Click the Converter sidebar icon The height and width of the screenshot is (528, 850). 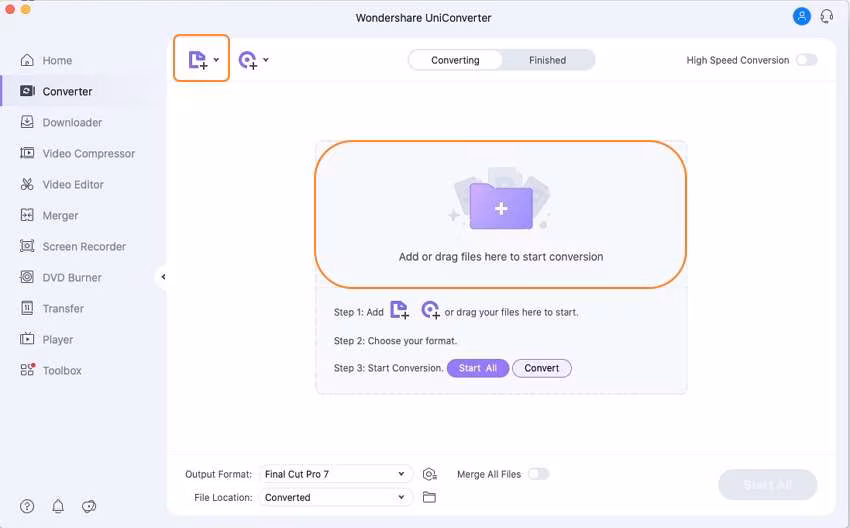coord(27,91)
